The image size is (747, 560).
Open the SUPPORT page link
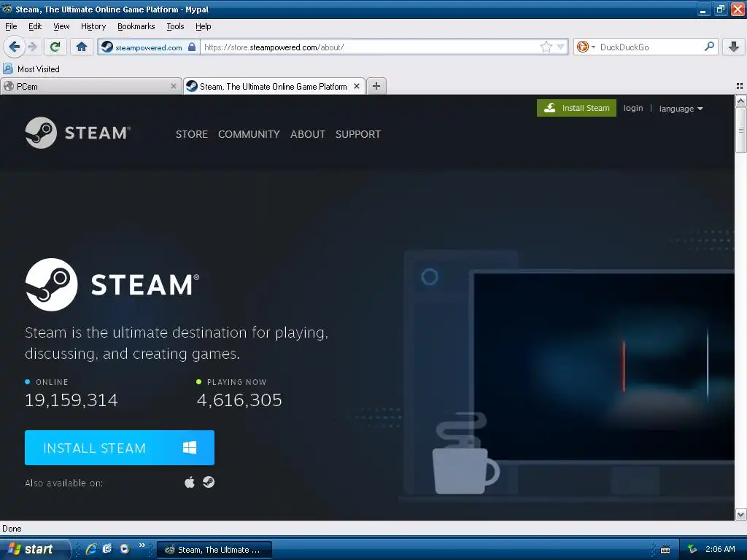pyautogui.click(x=357, y=134)
